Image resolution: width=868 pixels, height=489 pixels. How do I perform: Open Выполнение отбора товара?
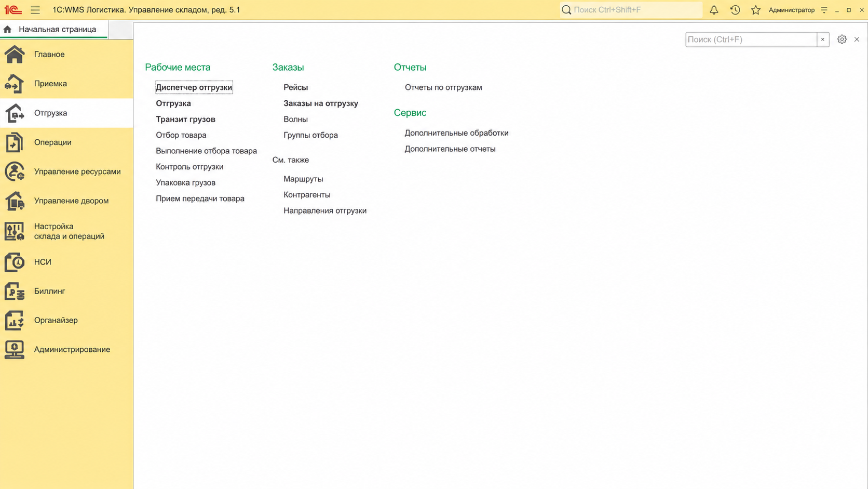(x=207, y=151)
